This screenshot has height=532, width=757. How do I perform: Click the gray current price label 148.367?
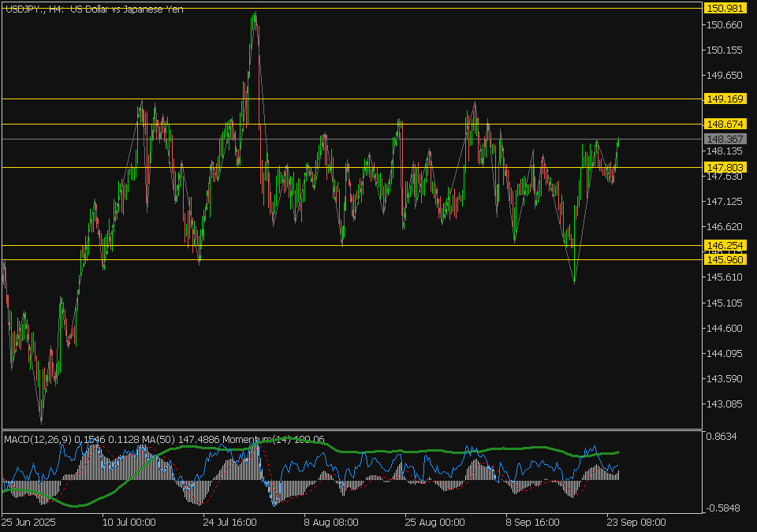[x=725, y=139]
